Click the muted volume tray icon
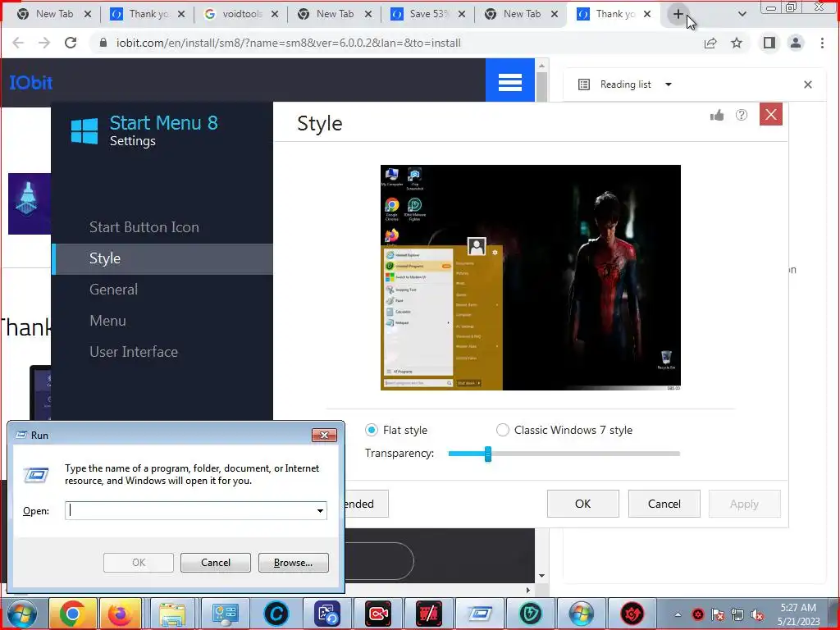840x630 pixels. coord(757,614)
